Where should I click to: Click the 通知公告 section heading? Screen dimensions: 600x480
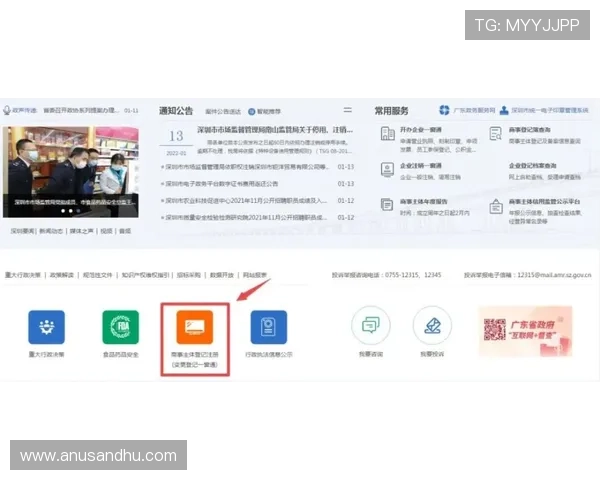point(176,111)
